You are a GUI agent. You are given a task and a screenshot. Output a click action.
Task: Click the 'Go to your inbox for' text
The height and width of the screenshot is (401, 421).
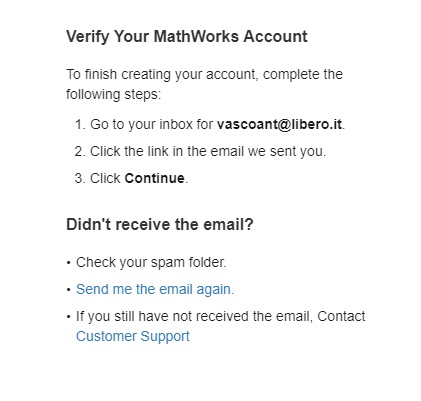click(x=152, y=124)
